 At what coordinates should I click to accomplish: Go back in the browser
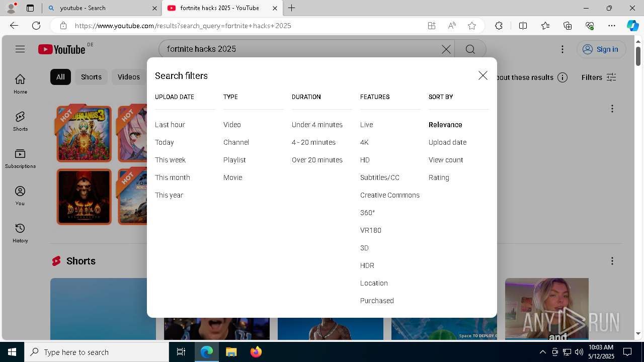[14, 26]
